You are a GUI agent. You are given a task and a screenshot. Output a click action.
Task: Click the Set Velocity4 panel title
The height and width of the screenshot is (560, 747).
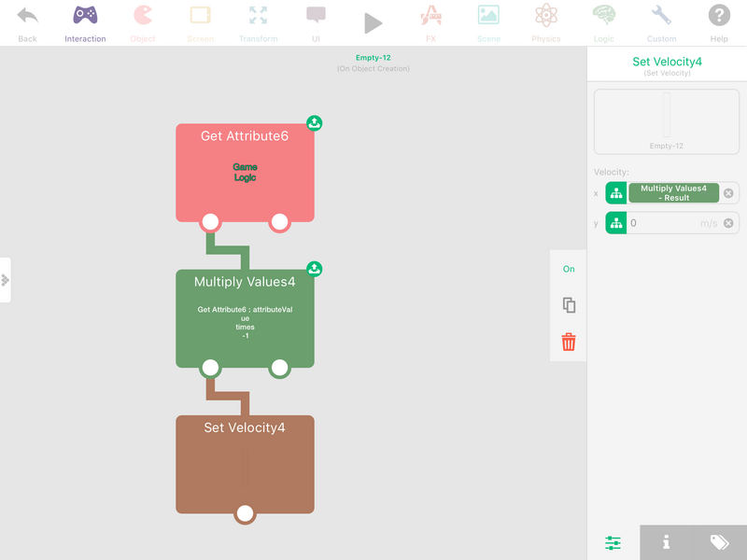click(667, 62)
